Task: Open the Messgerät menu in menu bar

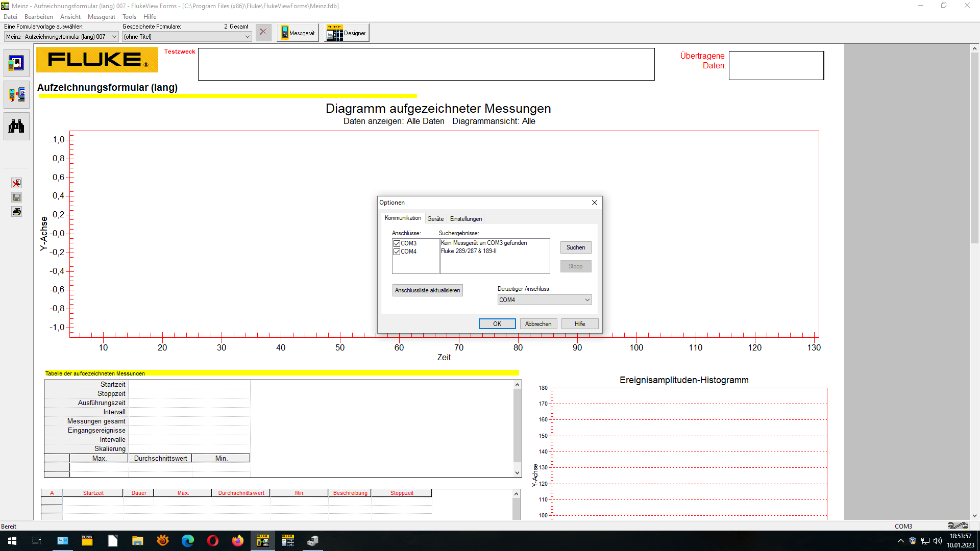Action: pos(101,17)
